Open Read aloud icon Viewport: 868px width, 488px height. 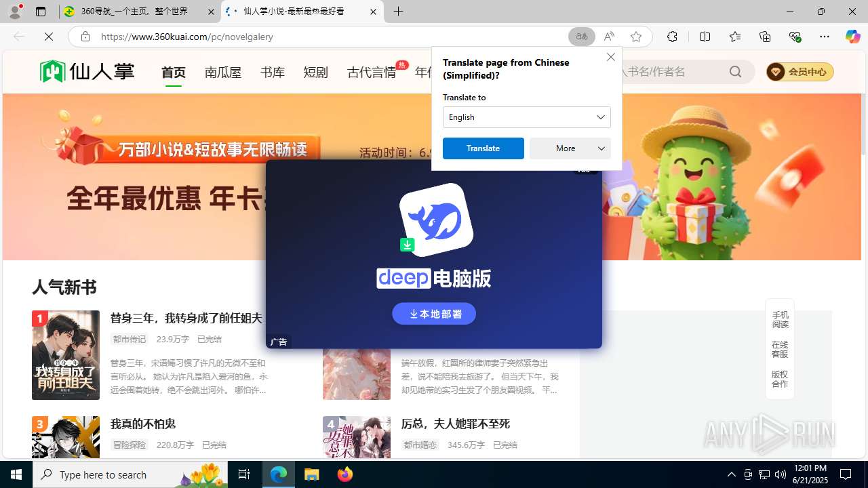[x=609, y=37]
